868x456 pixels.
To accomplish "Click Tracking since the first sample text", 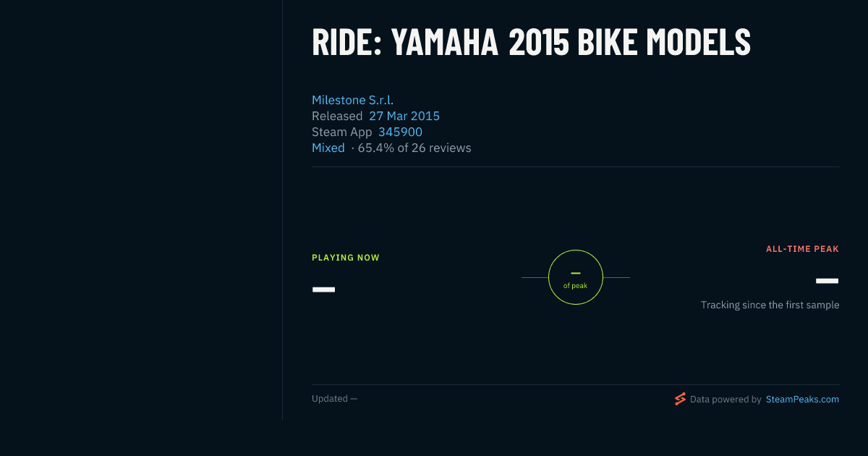I will [770, 305].
